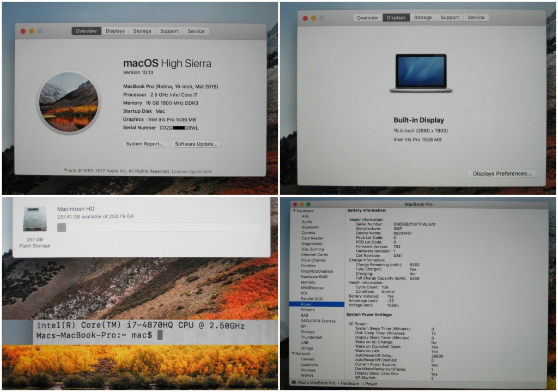558x392 pixels.
Task: Open Displays Preferences...
Action: click(502, 173)
